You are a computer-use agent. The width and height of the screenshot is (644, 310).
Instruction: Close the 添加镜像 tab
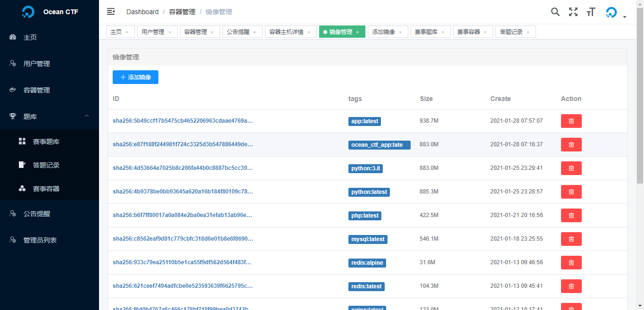click(x=400, y=32)
